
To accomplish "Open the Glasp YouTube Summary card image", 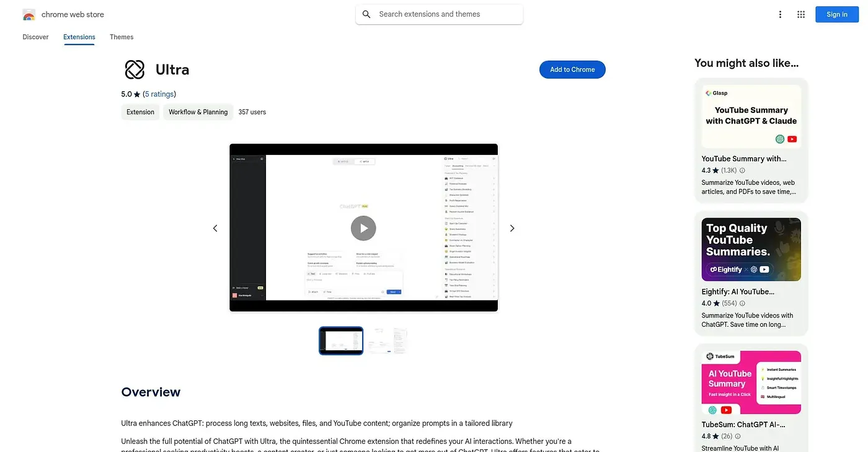I will pos(751,117).
